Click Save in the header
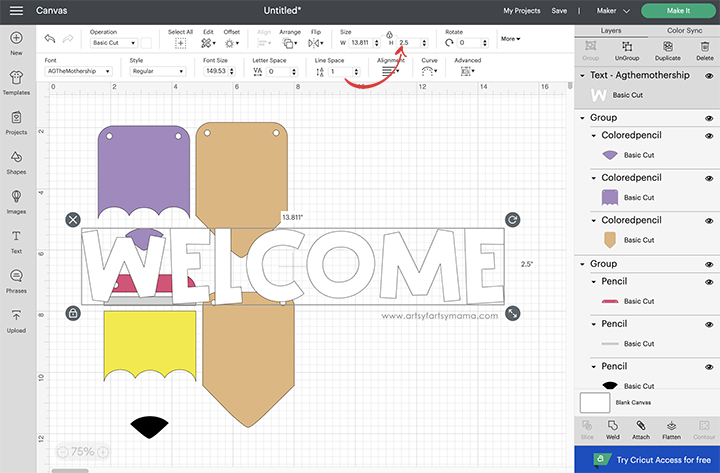 [559, 11]
